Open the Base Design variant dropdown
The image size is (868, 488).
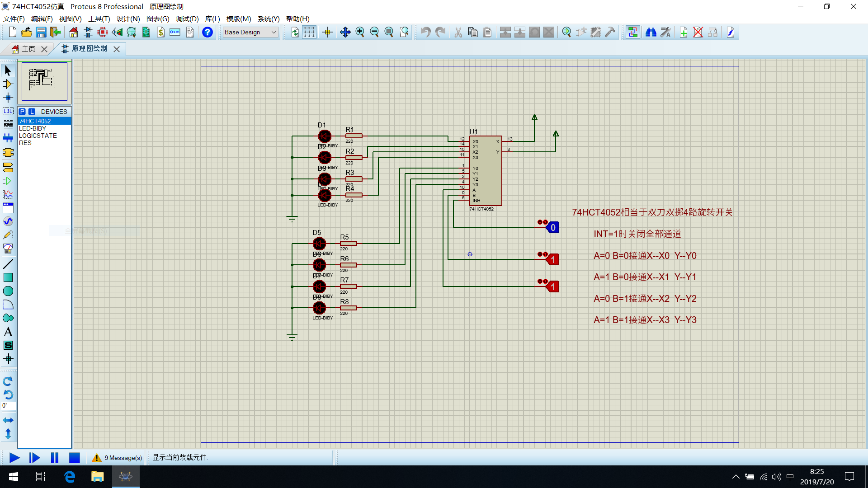pos(250,32)
